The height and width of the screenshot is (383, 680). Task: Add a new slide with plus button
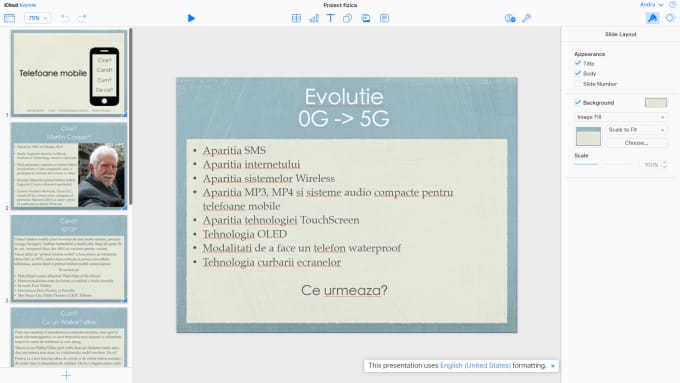click(x=66, y=376)
